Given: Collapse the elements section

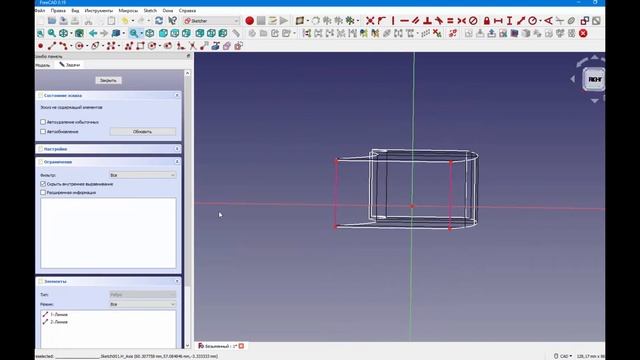Looking at the screenshot, I should coord(177,282).
